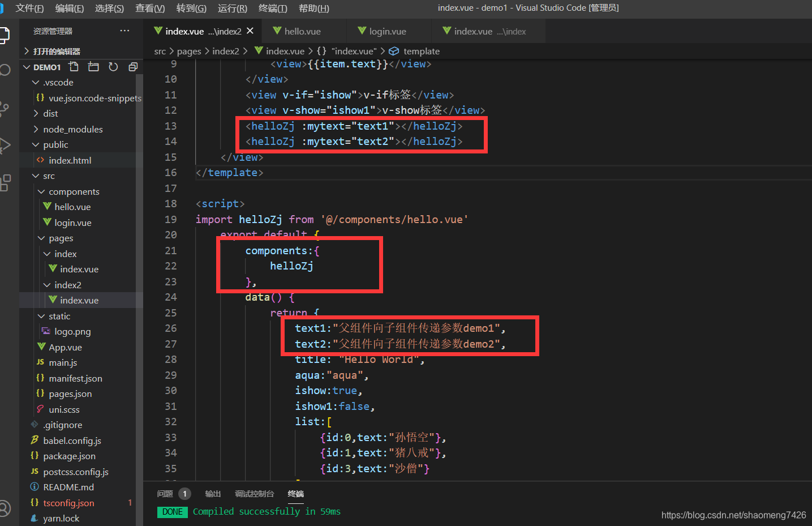Open postcss.config.js file
This screenshot has height=526, width=812.
(x=76, y=472)
